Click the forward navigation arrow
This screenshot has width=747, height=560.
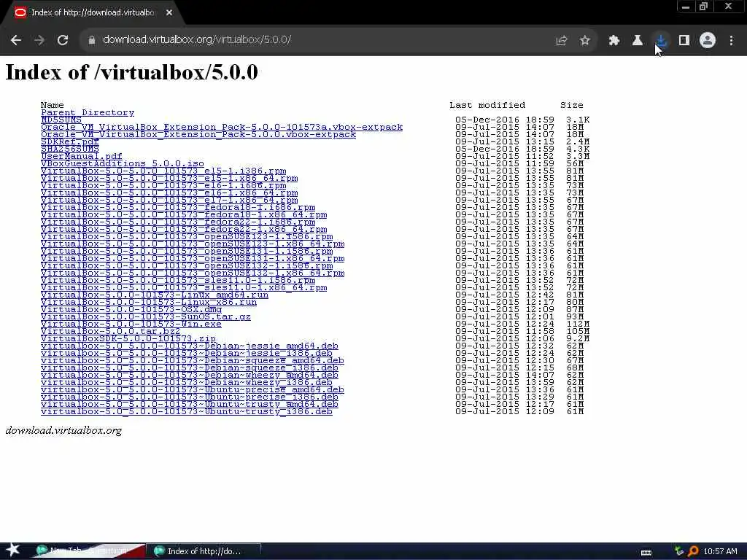click(x=39, y=40)
